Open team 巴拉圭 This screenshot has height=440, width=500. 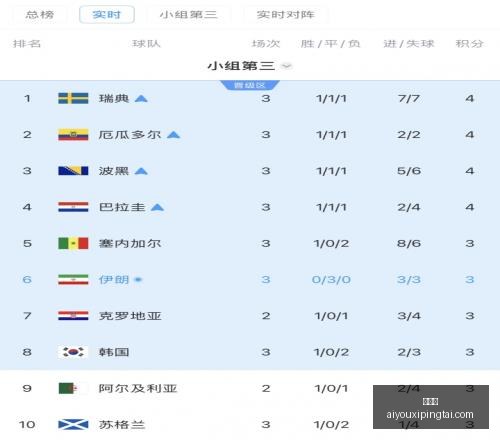click(122, 207)
